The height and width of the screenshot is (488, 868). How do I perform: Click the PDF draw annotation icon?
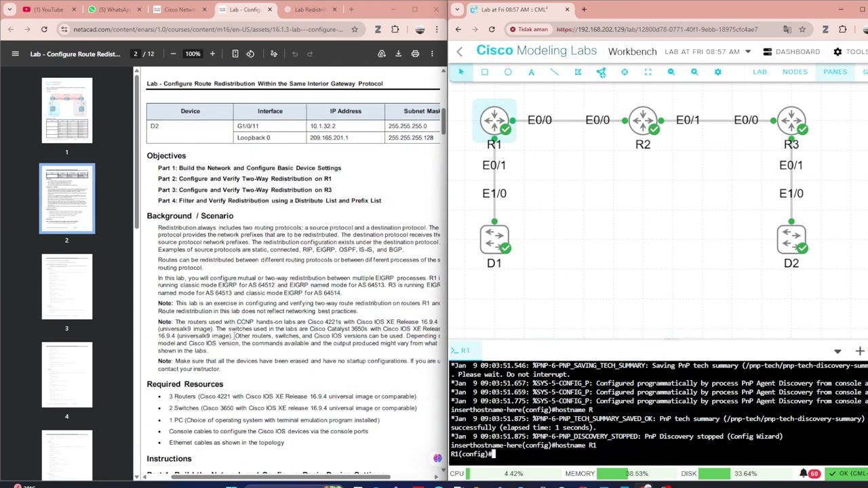coord(274,54)
